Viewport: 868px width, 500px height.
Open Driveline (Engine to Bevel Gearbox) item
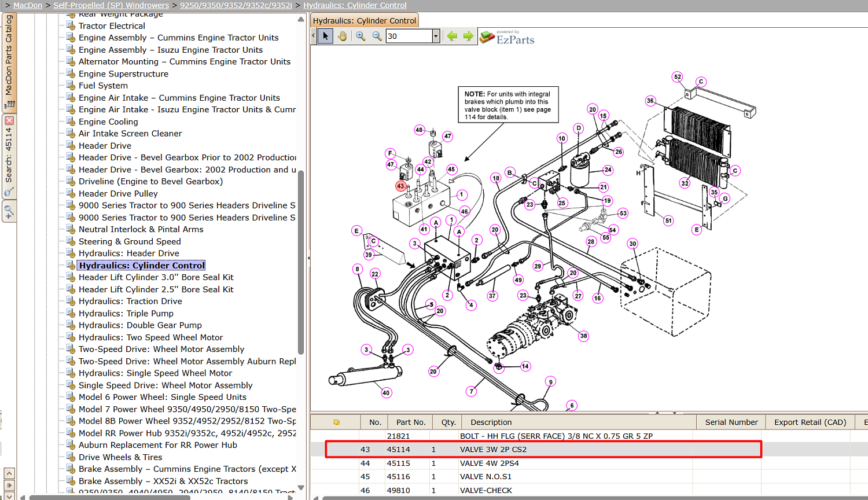tap(150, 181)
